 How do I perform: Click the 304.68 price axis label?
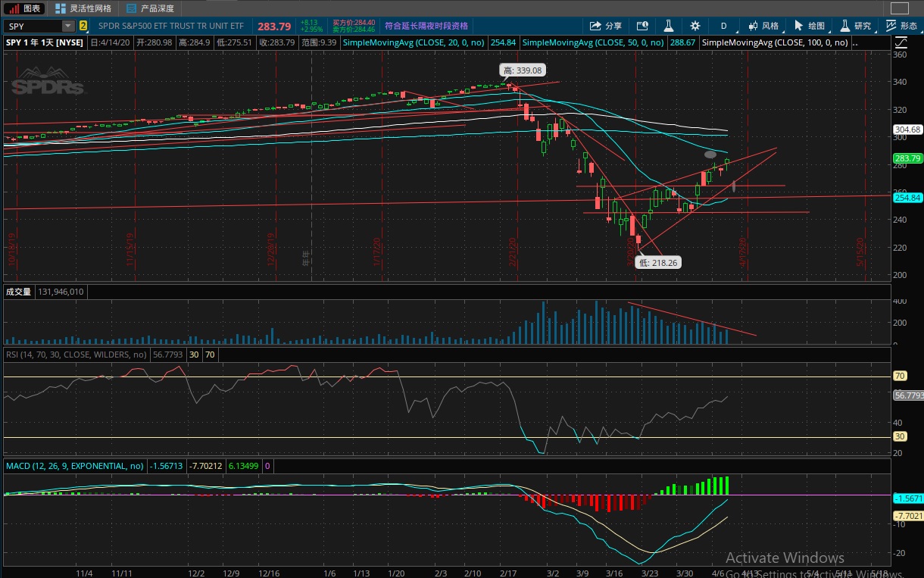pyautogui.click(x=907, y=130)
